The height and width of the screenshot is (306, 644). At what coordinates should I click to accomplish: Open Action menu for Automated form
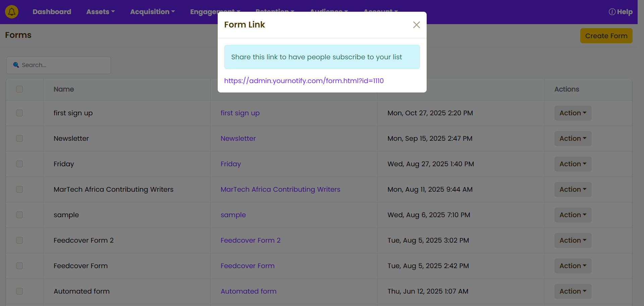573,291
